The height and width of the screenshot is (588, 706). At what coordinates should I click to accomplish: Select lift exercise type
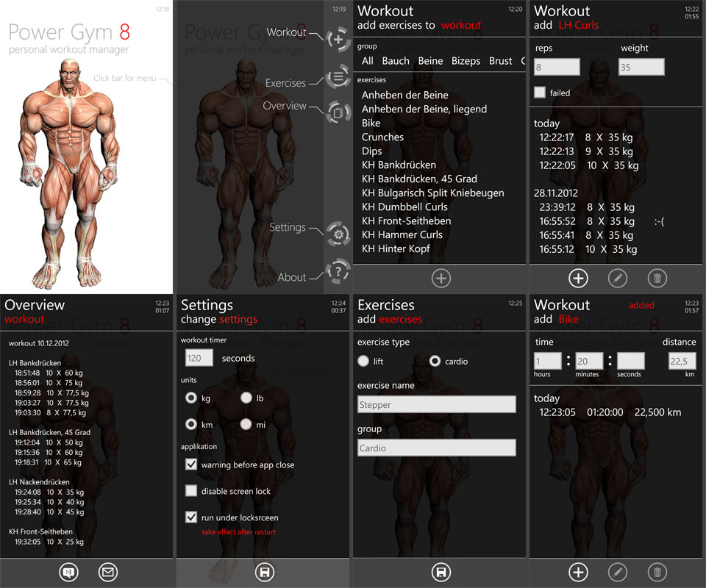click(363, 361)
